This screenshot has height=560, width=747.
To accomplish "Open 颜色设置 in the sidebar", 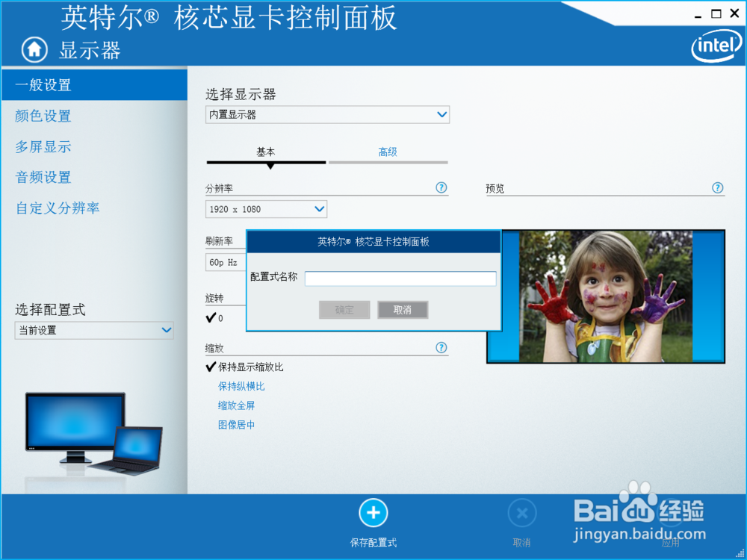I will pyautogui.click(x=43, y=116).
